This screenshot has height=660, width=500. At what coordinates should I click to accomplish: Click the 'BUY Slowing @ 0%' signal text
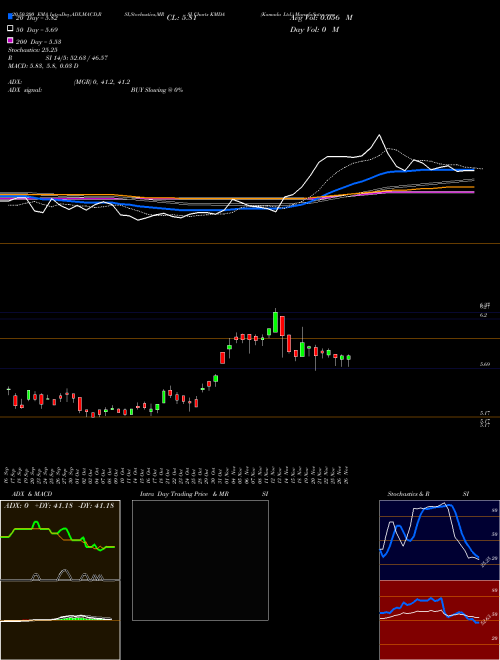coord(157,90)
